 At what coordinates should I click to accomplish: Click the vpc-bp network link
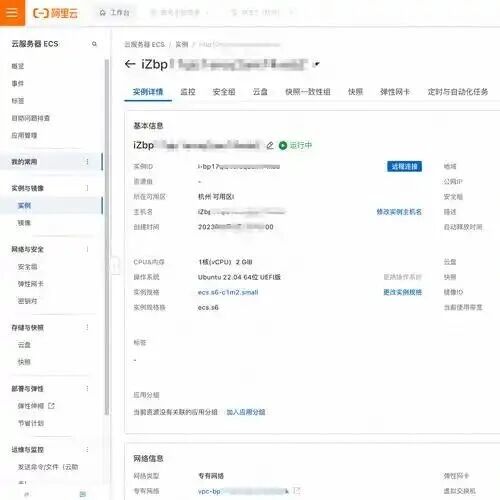point(243,491)
